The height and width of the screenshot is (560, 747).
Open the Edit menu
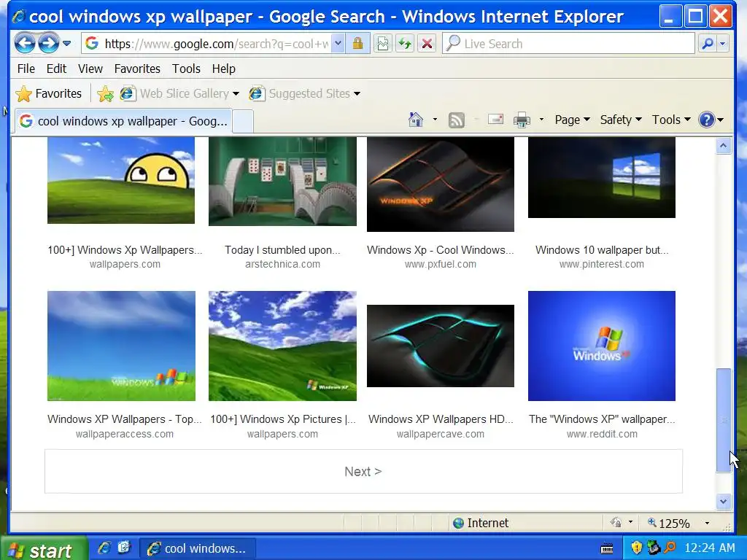tap(56, 69)
